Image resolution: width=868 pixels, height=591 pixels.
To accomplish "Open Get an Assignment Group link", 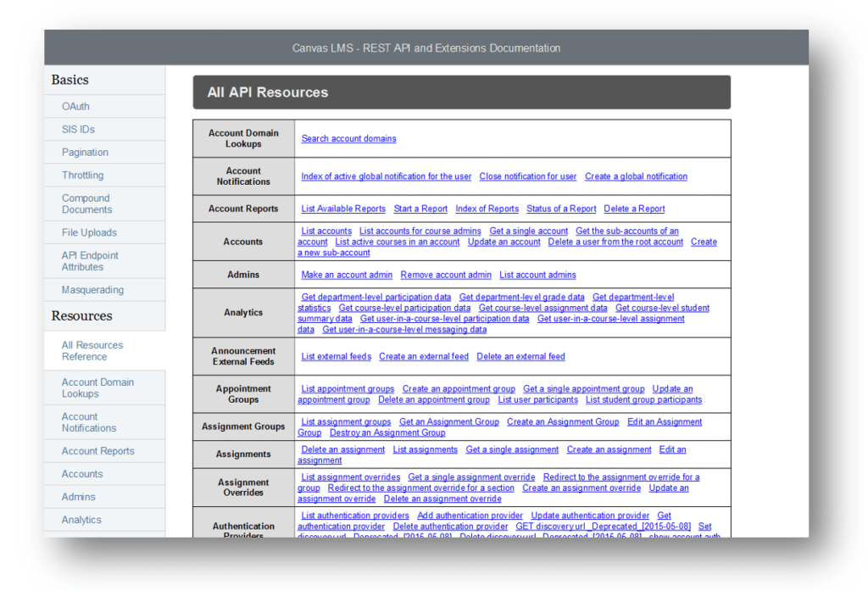I will tap(449, 422).
